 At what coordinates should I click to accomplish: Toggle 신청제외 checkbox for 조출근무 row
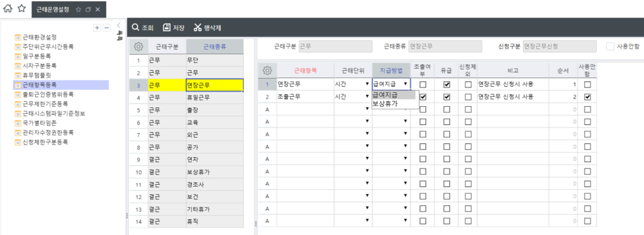tap(468, 97)
